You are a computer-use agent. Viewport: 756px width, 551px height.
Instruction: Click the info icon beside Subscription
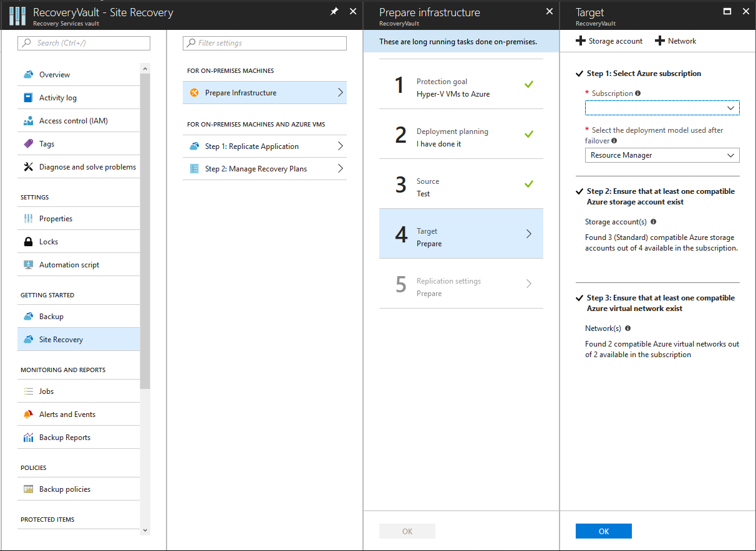tap(637, 93)
